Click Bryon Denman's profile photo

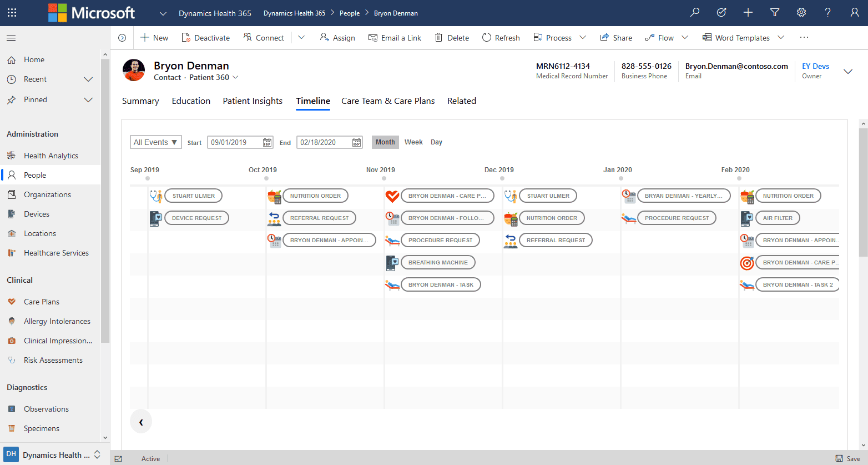[134, 70]
